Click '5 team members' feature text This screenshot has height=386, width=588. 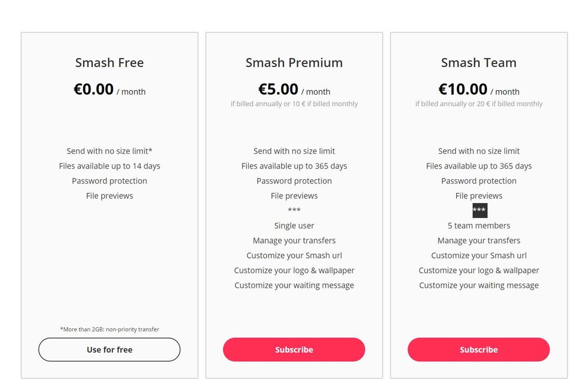pyautogui.click(x=479, y=226)
